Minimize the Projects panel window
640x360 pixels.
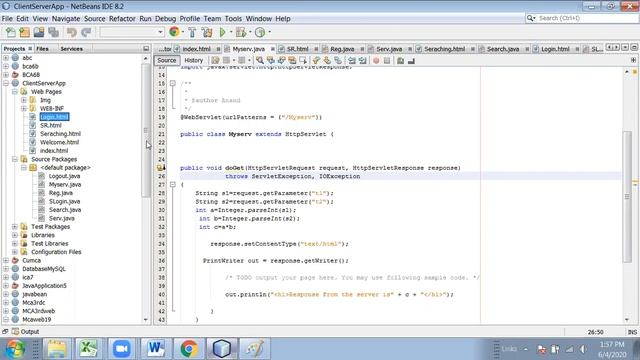146,49
